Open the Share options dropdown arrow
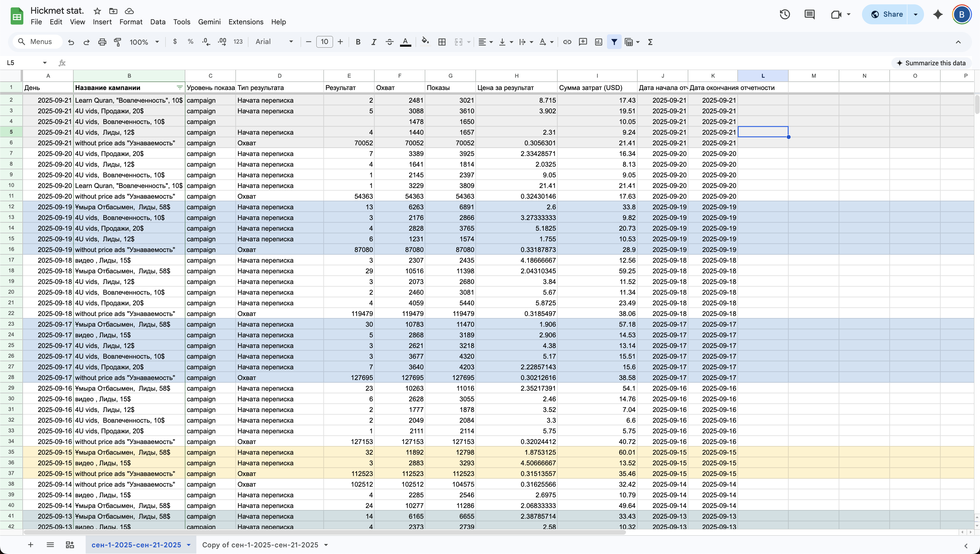980x554 pixels. coord(916,14)
